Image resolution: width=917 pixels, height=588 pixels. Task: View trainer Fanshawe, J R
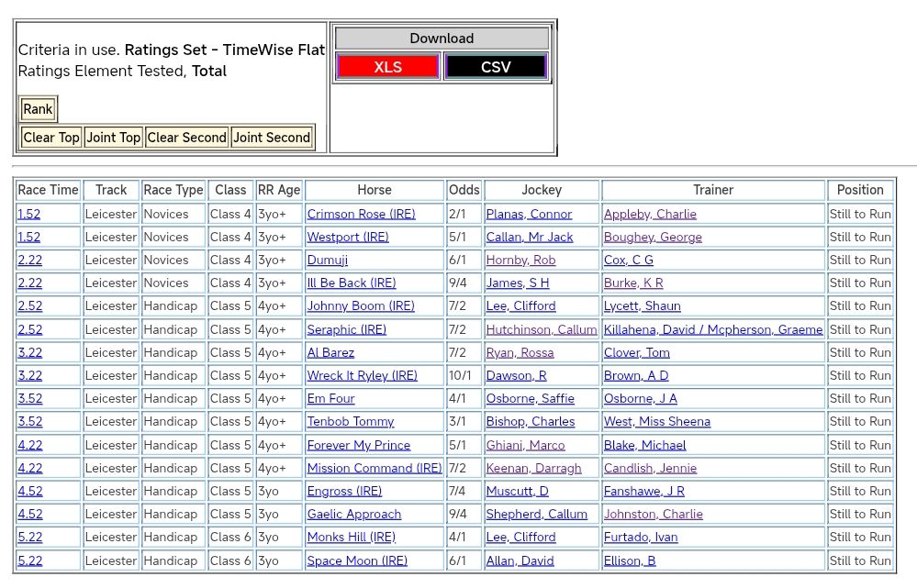pyautogui.click(x=643, y=491)
